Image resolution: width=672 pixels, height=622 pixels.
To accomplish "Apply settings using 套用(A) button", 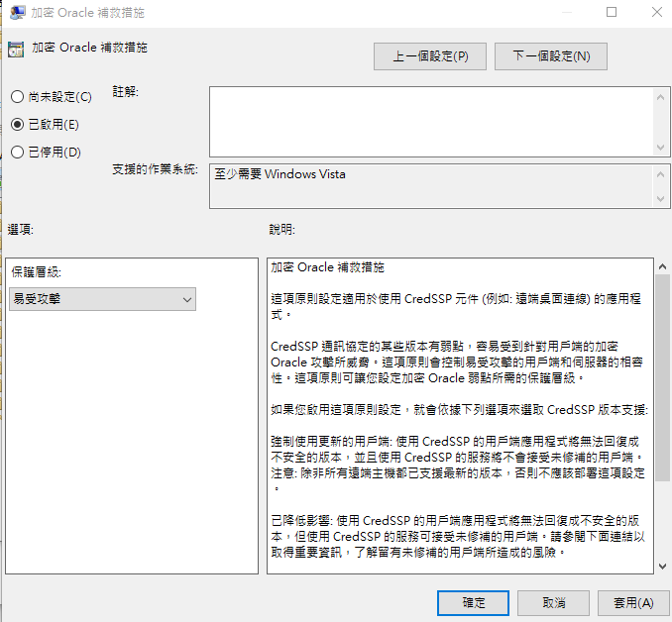I will 633,602.
